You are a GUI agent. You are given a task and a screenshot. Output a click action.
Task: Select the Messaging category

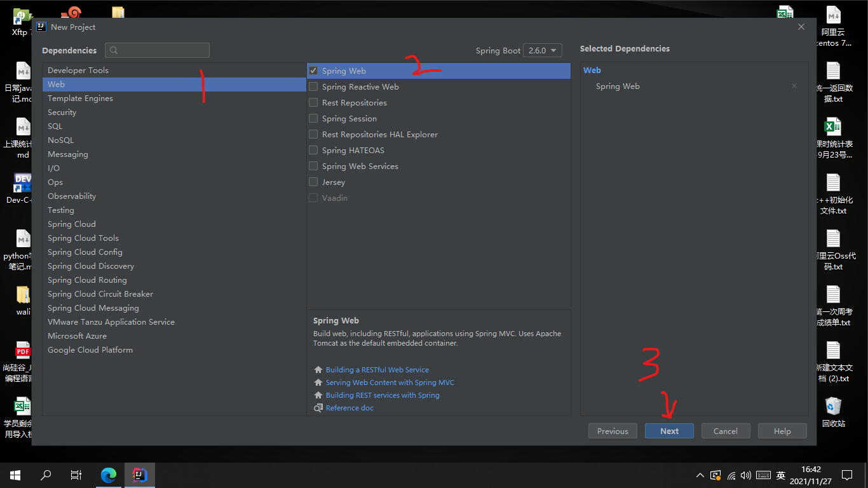(x=174, y=154)
